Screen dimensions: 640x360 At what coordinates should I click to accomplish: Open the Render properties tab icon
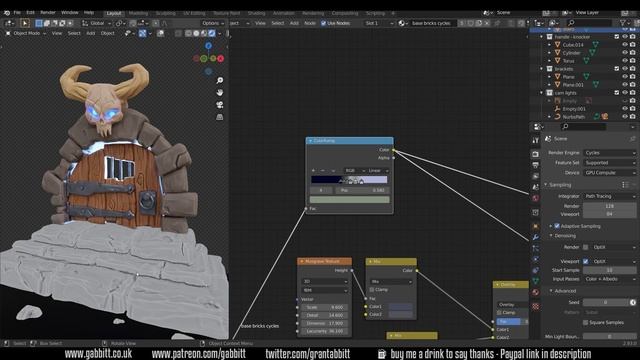536,154
